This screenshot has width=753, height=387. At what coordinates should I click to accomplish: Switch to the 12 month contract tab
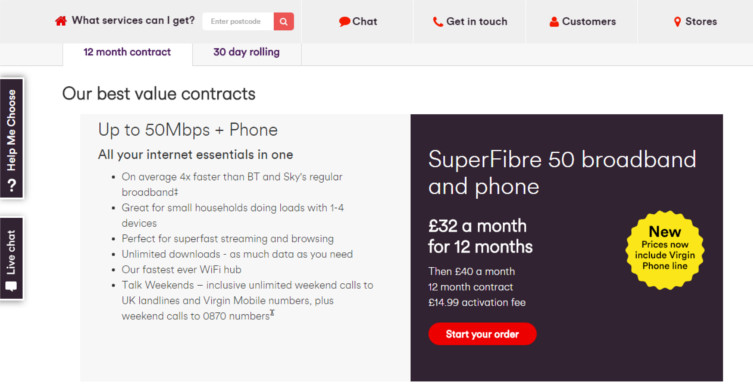coord(127,52)
